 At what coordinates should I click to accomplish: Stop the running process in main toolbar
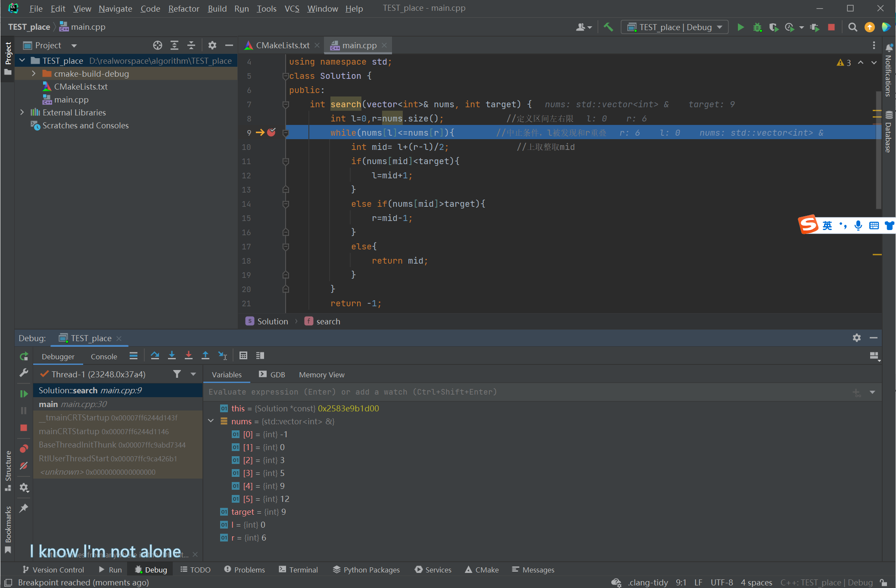(x=831, y=27)
